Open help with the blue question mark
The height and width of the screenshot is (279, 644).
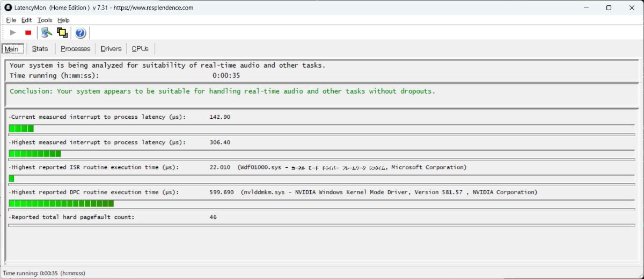pos(80,33)
